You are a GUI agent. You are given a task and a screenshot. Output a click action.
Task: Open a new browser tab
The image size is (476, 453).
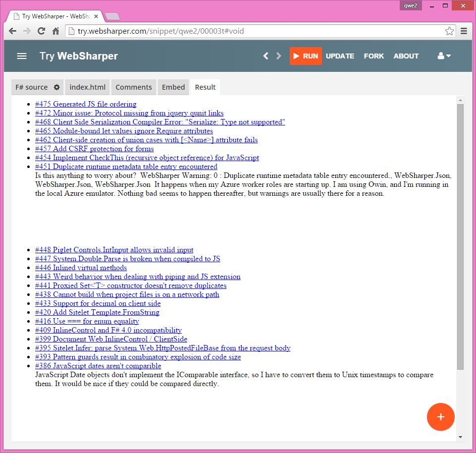click(x=112, y=16)
